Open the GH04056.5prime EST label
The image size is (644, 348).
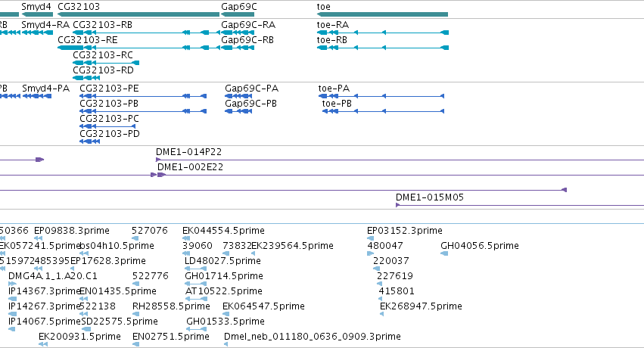(x=479, y=246)
